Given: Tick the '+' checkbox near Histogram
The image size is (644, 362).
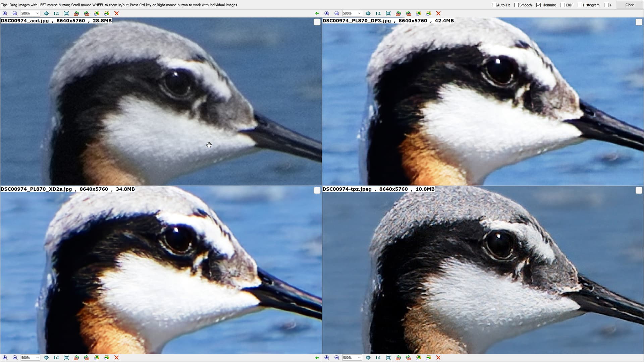Looking at the screenshot, I should pos(606,5).
